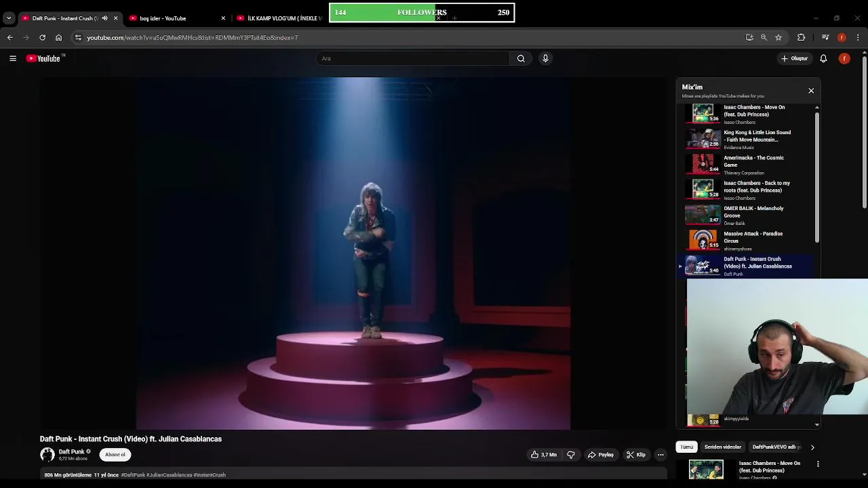
Task: Play Amerimacka - The Cosmic Game
Action: coord(747,164)
